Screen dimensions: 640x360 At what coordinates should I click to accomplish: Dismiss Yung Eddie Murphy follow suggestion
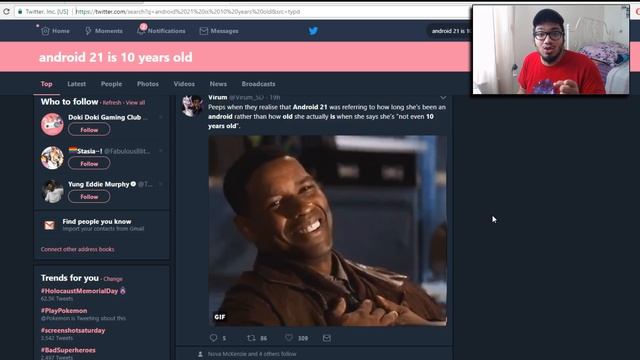(x=161, y=184)
